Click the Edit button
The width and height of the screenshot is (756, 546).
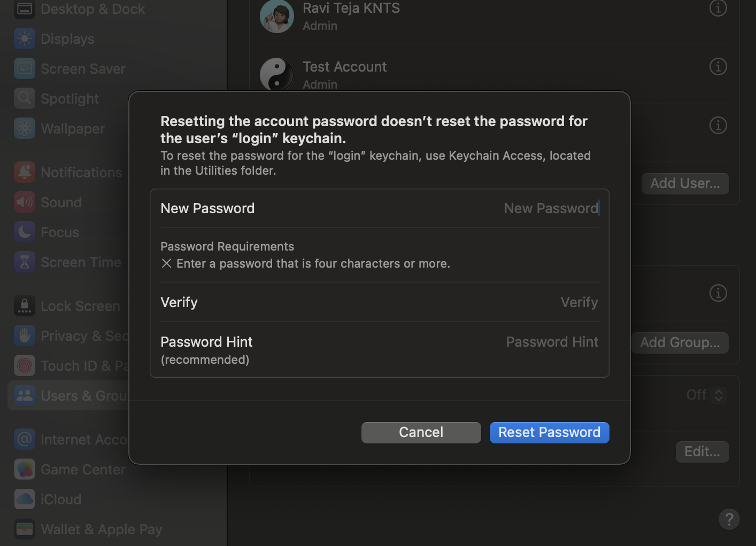[702, 451]
